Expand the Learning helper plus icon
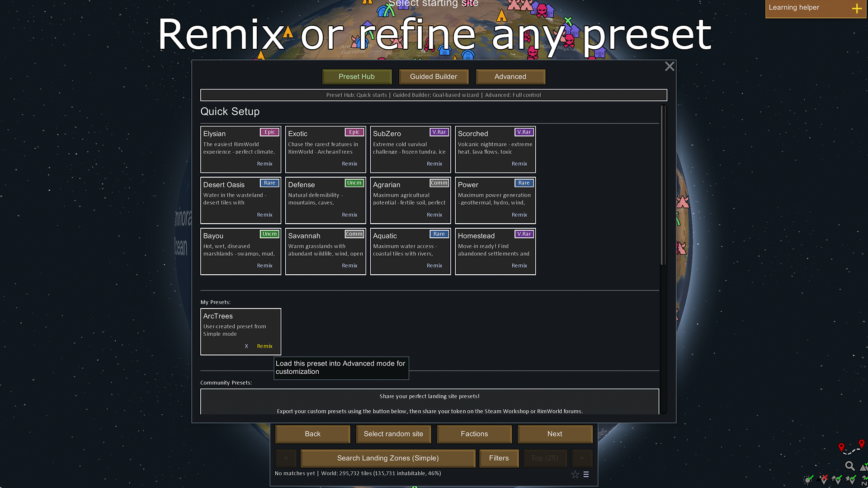Viewport: 868px width, 488px height. (x=857, y=9)
